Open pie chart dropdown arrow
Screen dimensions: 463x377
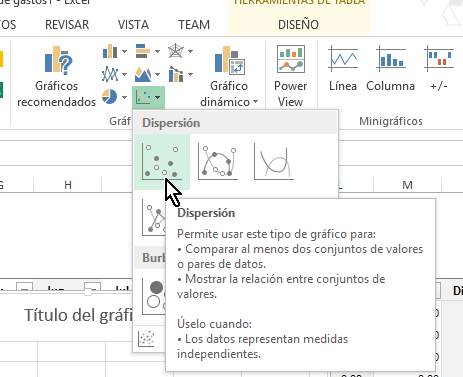click(x=124, y=97)
